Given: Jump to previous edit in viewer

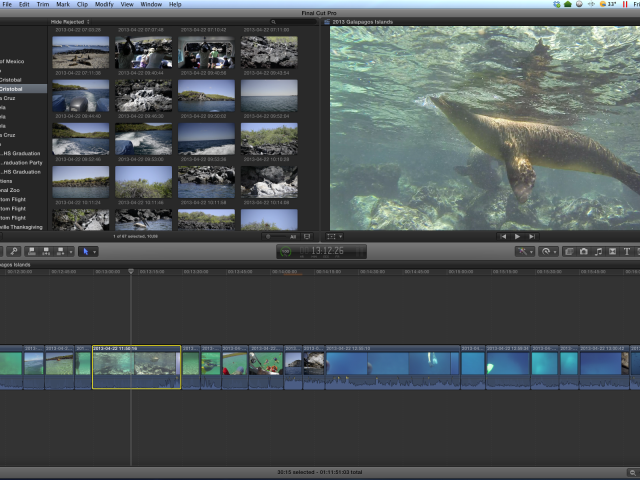Looking at the screenshot, I should [x=503, y=236].
